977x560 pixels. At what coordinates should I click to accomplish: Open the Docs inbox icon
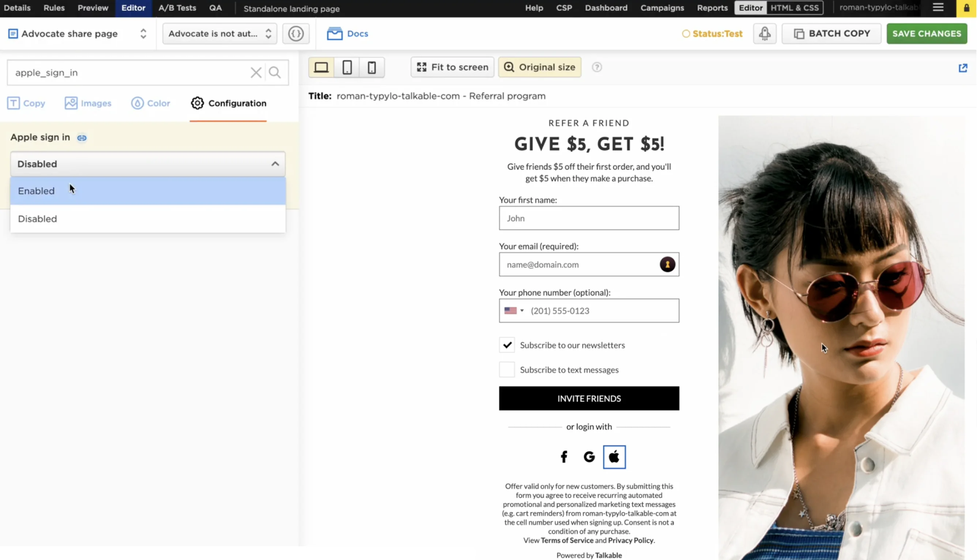[x=335, y=34]
